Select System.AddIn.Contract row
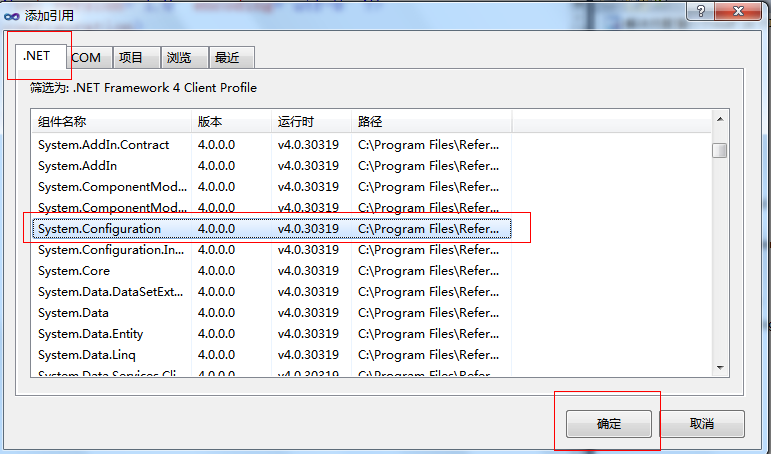The width and height of the screenshot is (771, 454). click(x=272, y=145)
